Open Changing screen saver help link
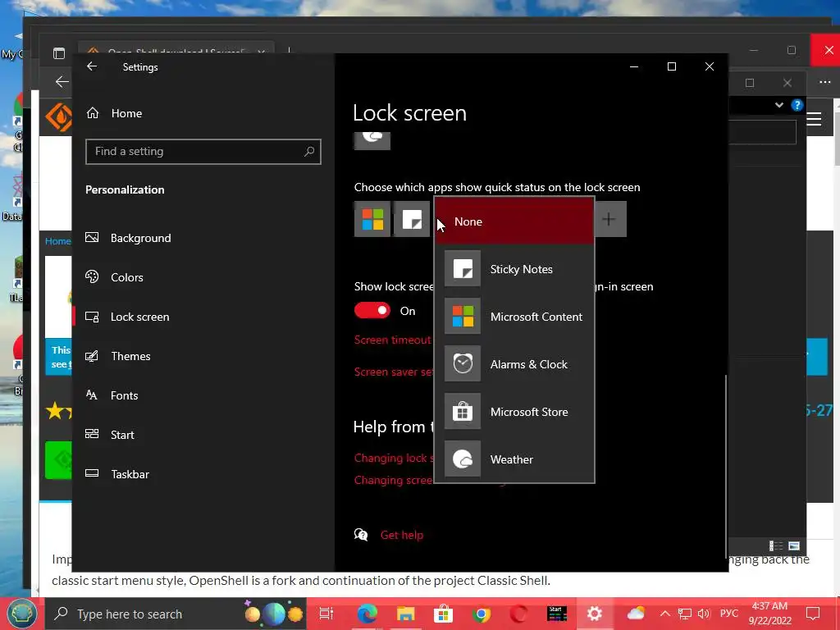Screen dimensions: 840x630 [394, 480]
